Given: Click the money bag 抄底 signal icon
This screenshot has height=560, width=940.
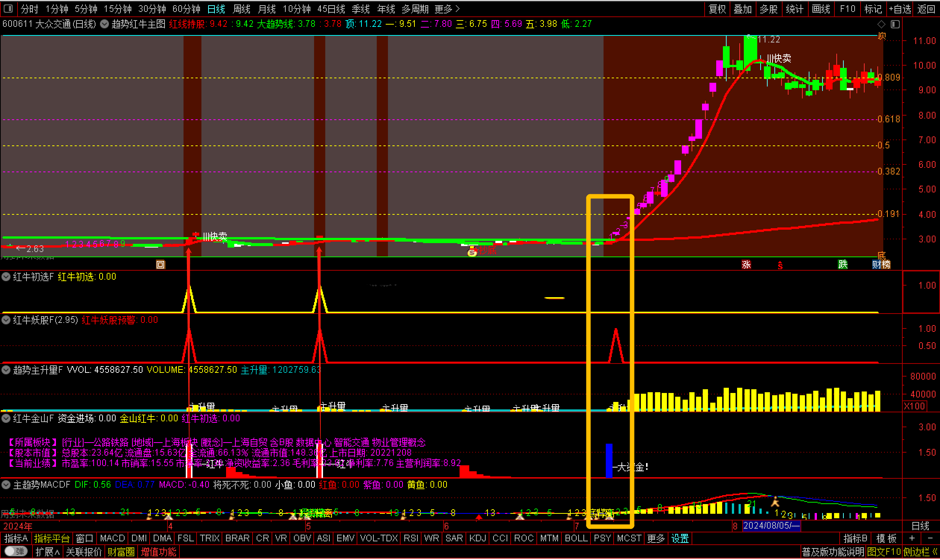Looking at the screenshot, I should [472, 251].
